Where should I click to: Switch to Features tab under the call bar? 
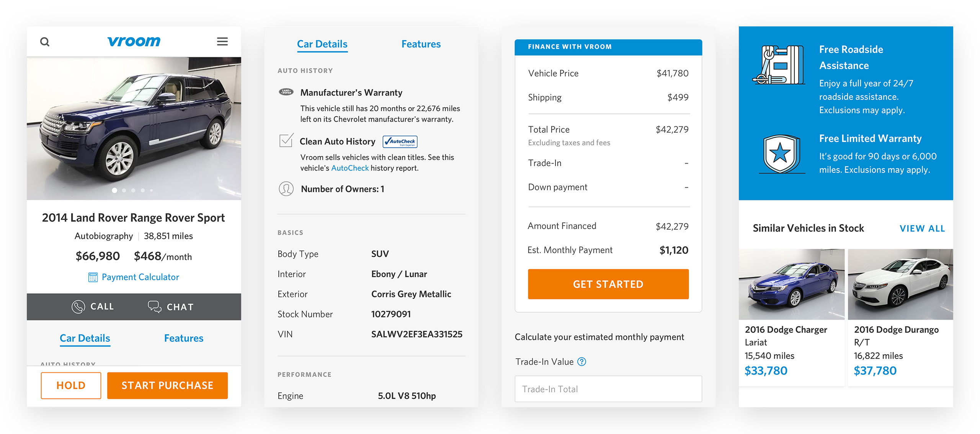[183, 338]
